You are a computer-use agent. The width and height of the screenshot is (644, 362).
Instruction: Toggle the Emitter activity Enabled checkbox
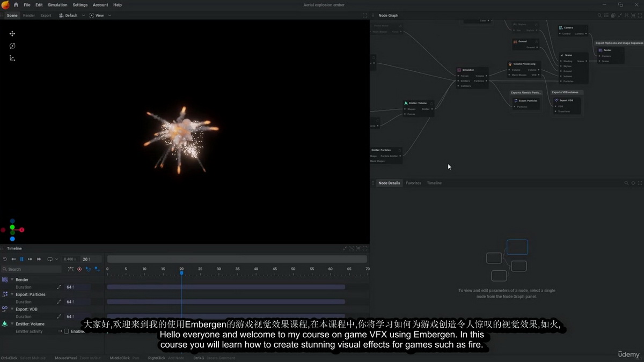[67, 331]
